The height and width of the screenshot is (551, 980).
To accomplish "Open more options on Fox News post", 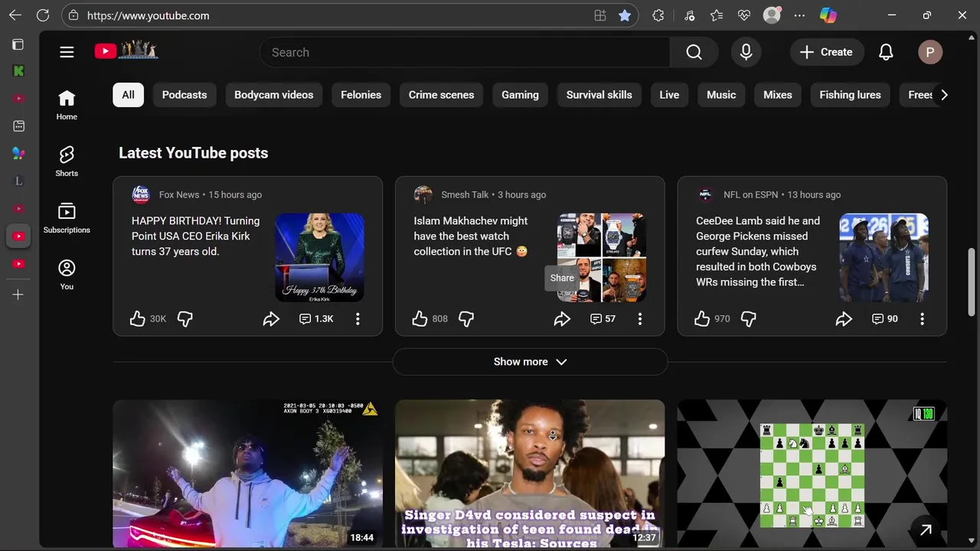I will (358, 318).
